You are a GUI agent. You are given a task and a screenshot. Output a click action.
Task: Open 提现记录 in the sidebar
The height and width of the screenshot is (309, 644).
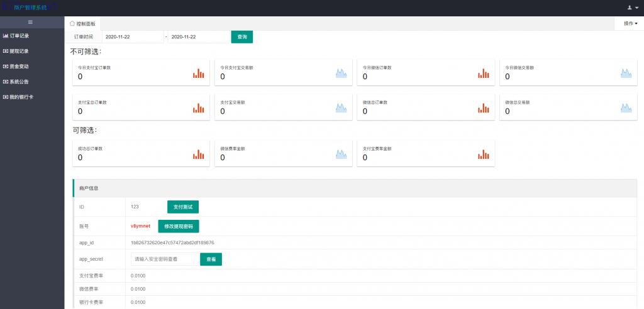click(x=19, y=51)
